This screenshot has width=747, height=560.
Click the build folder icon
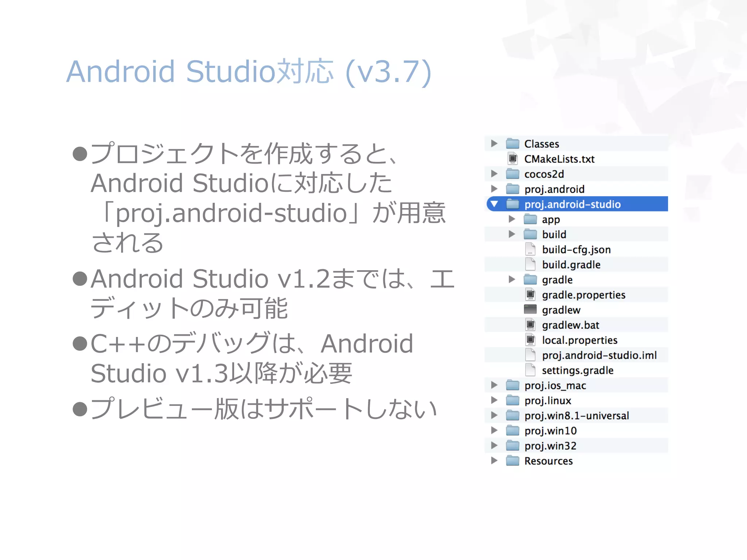[x=530, y=234]
